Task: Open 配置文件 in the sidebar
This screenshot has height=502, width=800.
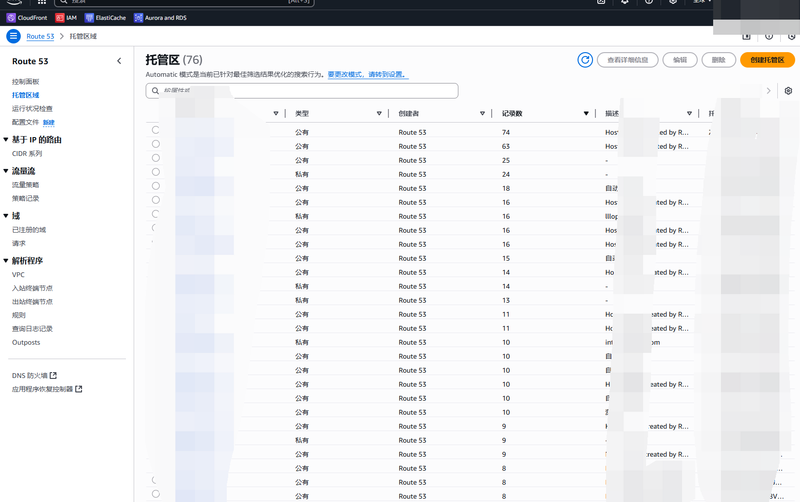Action: coord(26,122)
